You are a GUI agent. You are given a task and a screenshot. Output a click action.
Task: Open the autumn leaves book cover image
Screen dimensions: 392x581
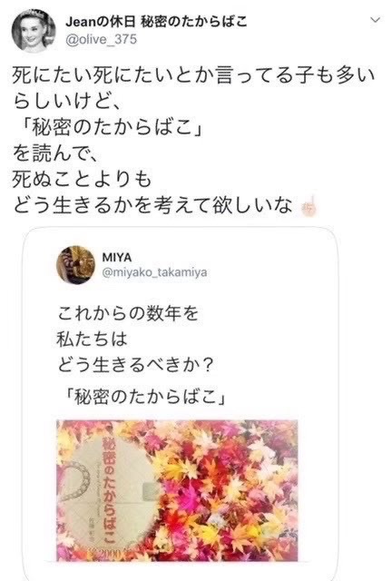177,490
